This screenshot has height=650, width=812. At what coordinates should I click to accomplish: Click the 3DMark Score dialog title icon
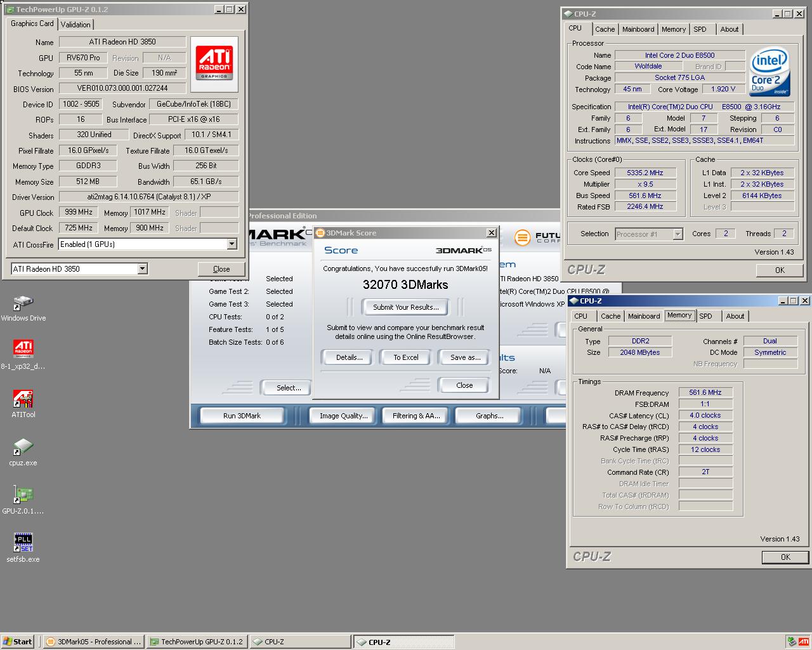click(320, 233)
